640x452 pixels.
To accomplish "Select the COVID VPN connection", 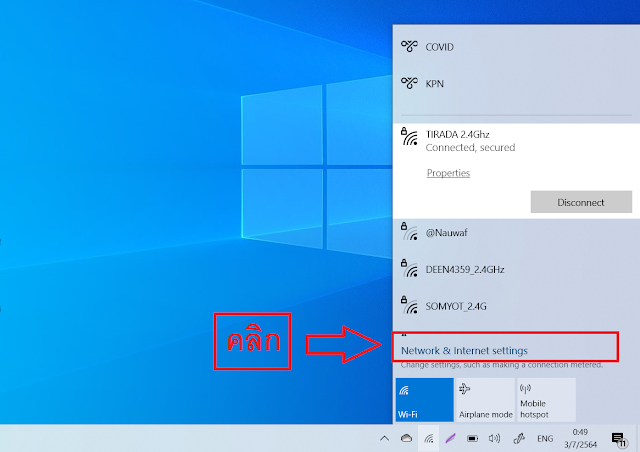I will 516,47.
